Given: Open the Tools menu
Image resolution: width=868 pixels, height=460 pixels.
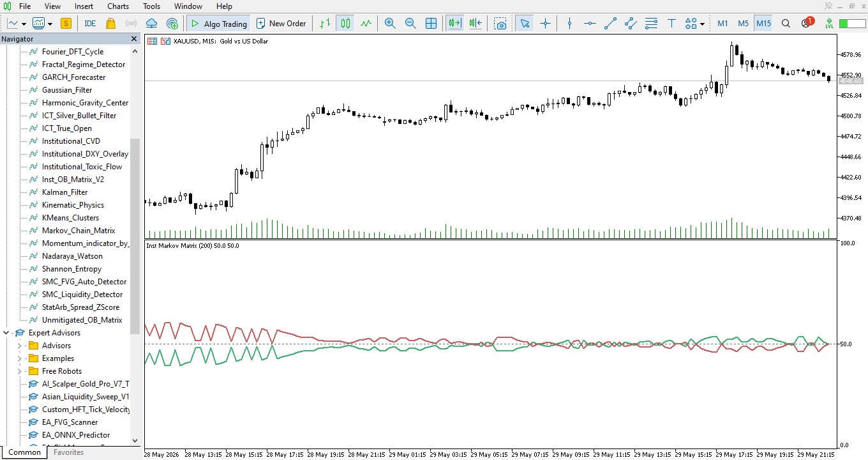Looking at the screenshot, I should 152,6.
